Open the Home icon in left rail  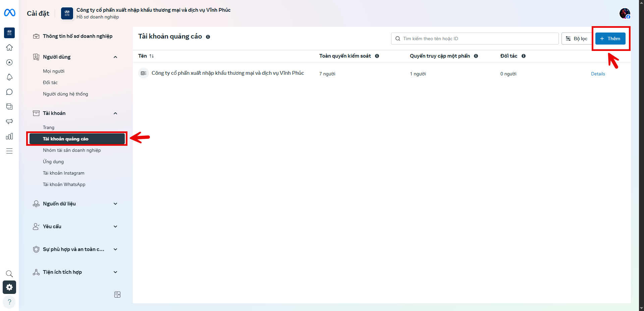[x=9, y=48]
